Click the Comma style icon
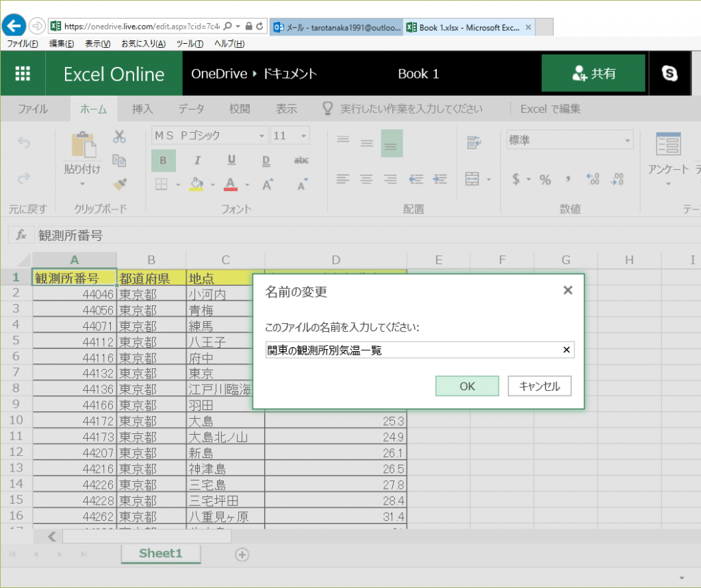This screenshot has height=588, width=701. [x=568, y=179]
